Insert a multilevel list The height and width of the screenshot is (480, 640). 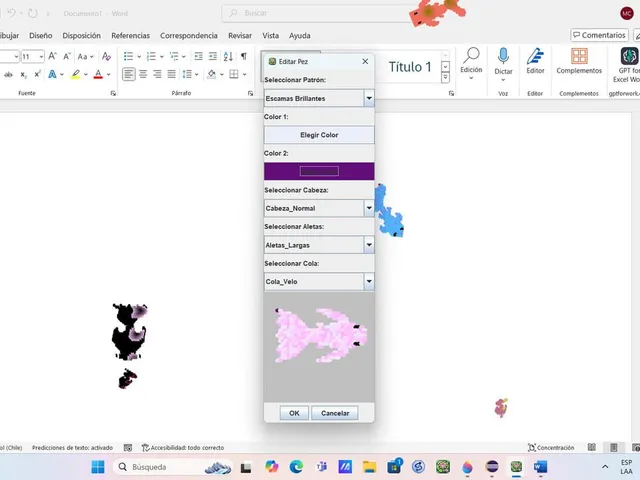174,56
